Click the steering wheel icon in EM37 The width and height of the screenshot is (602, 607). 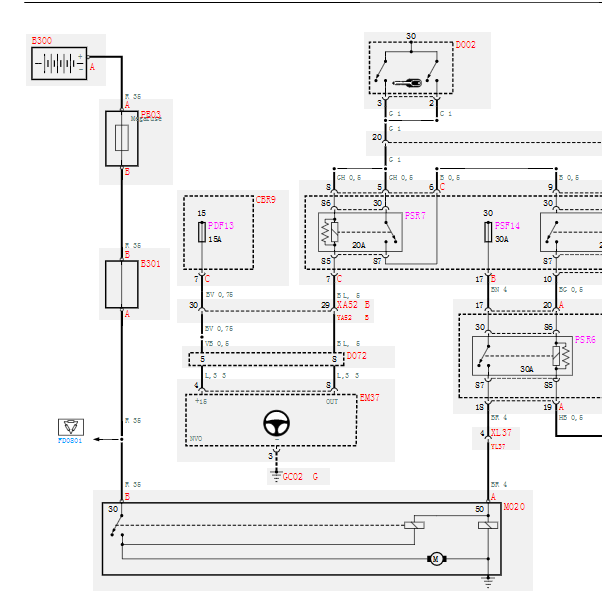[276, 424]
